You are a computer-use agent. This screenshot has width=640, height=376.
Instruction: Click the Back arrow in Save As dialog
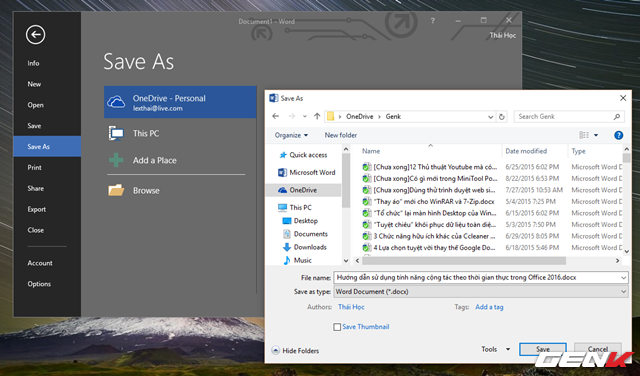point(276,116)
